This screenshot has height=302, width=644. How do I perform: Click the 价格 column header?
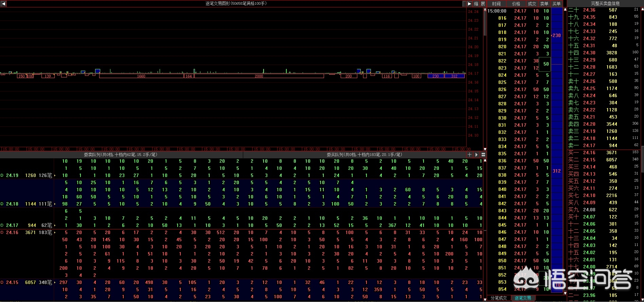click(x=516, y=4)
